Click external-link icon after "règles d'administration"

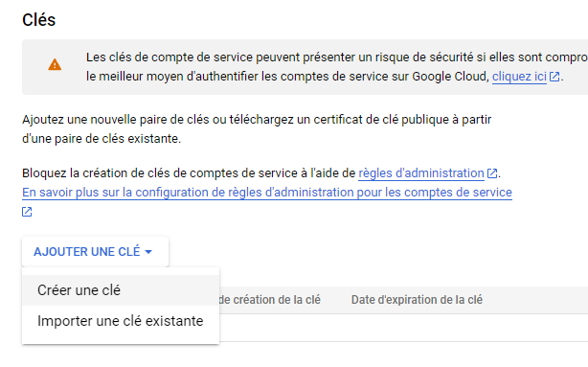[x=492, y=173]
